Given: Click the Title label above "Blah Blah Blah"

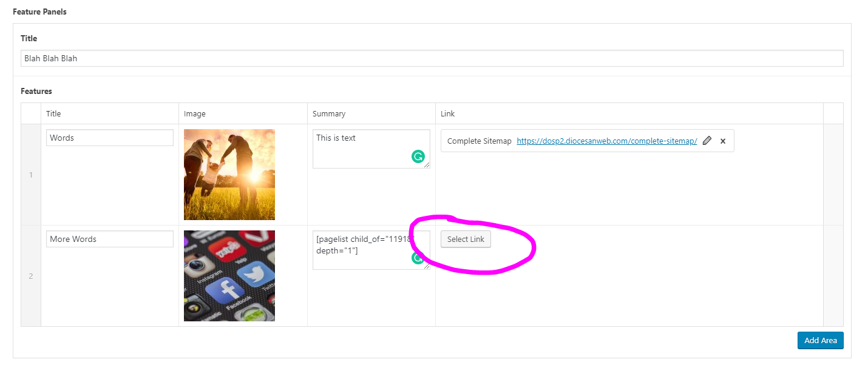Looking at the screenshot, I should tap(29, 38).
